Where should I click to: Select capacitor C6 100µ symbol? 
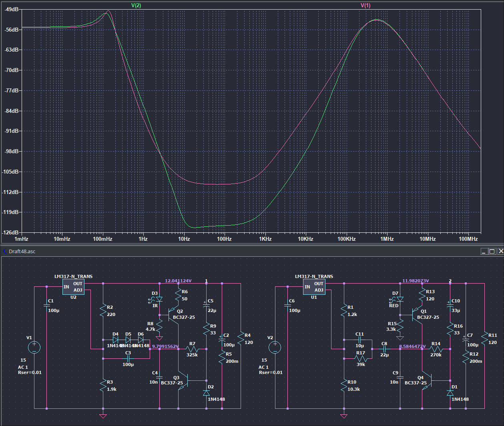point(287,306)
